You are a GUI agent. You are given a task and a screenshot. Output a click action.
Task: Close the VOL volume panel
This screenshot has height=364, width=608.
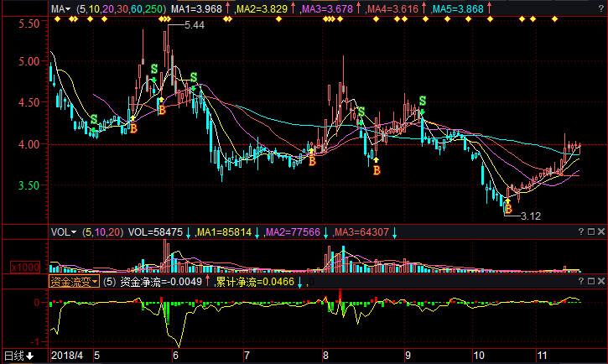coord(600,231)
